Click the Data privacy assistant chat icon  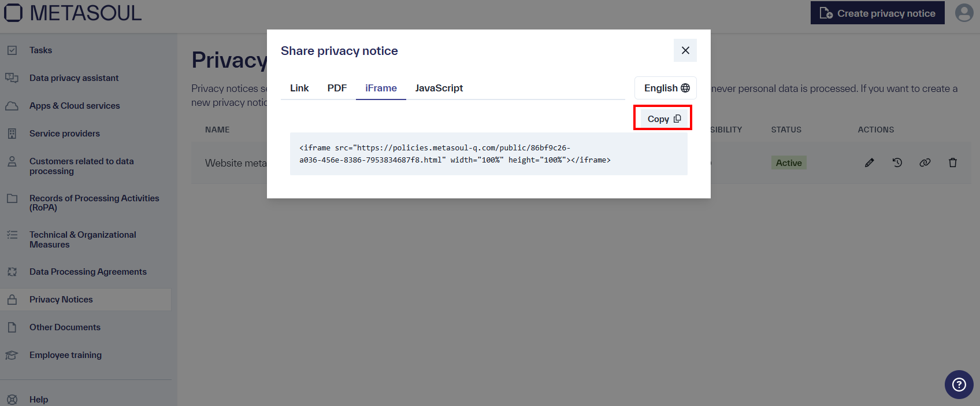point(12,78)
